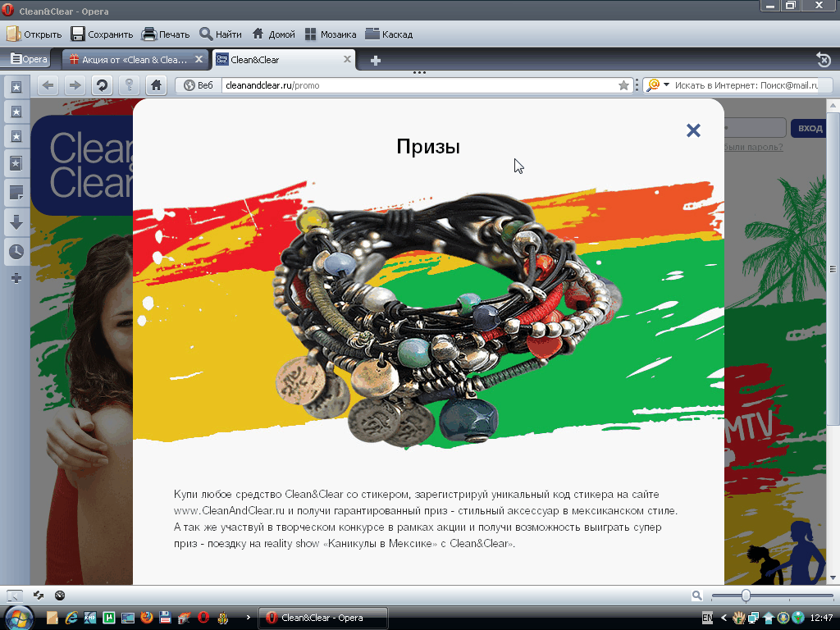
Task: Open the notes panel in the sidebar
Action: (x=16, y=192)
